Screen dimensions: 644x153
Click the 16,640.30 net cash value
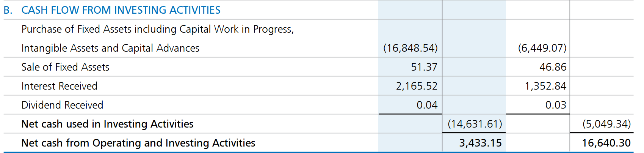[606, 143]
